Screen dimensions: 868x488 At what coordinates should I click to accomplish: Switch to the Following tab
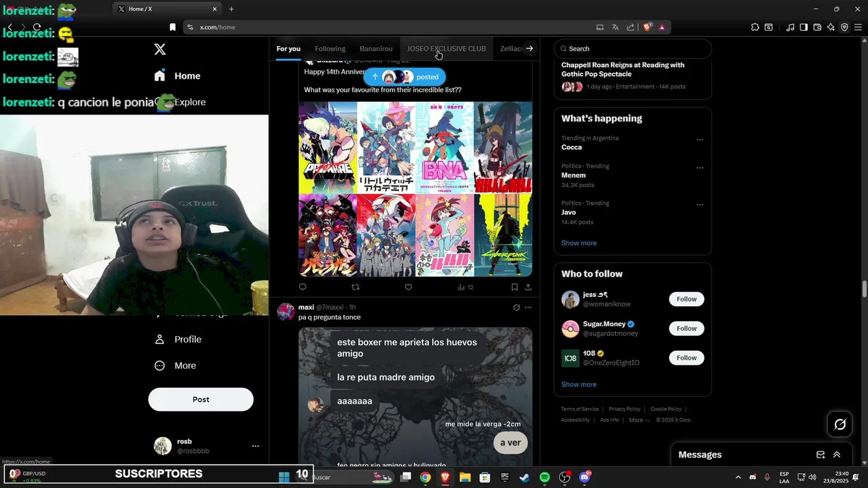[x=330, y=49]
